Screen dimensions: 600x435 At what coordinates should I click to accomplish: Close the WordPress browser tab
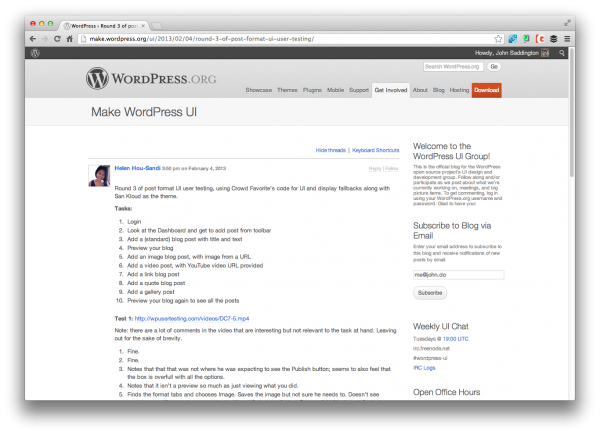pyautogui.click(x=143, y=26)
